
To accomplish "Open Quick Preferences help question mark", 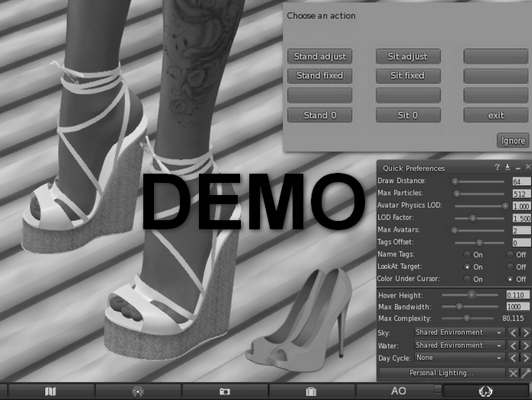I will point(497,168).
